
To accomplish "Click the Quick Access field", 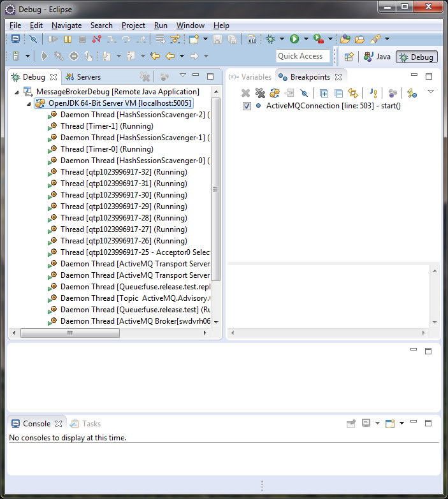I will click(303, 56).
